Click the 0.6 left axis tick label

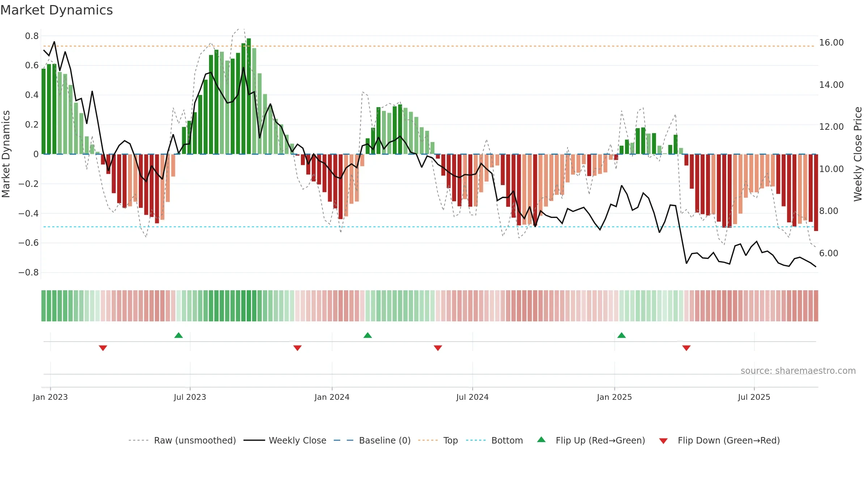32,65
